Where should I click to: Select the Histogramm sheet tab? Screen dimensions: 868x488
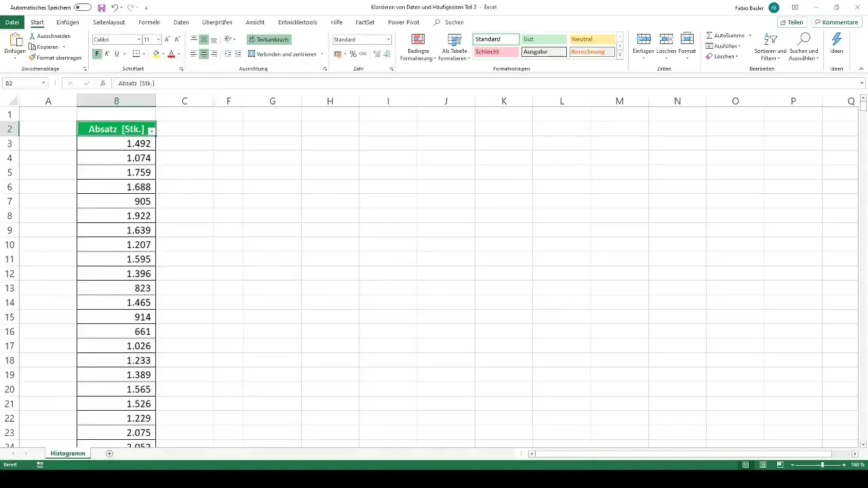click(x=68, y=453)
